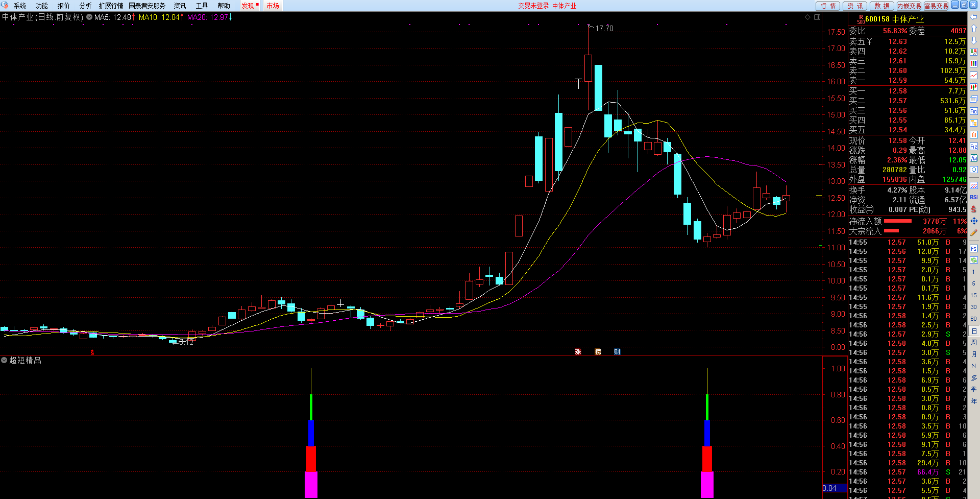Open the 发现 tab

point(248,6)
